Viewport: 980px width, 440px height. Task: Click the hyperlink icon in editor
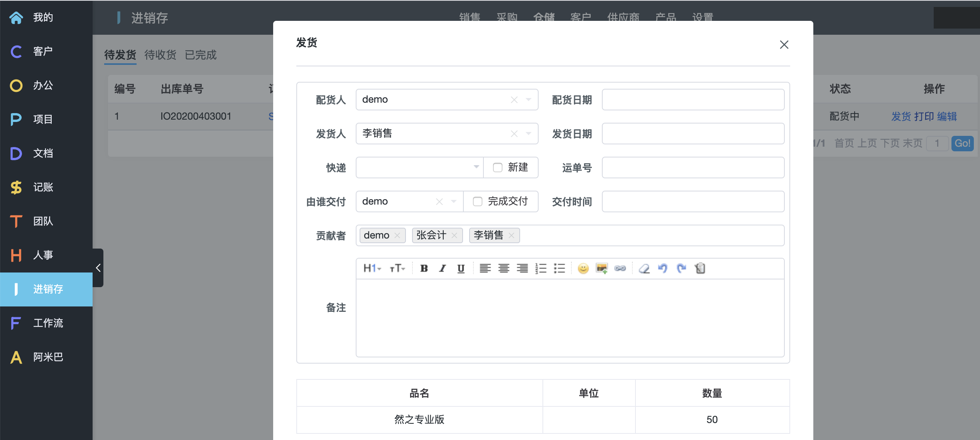620,268
